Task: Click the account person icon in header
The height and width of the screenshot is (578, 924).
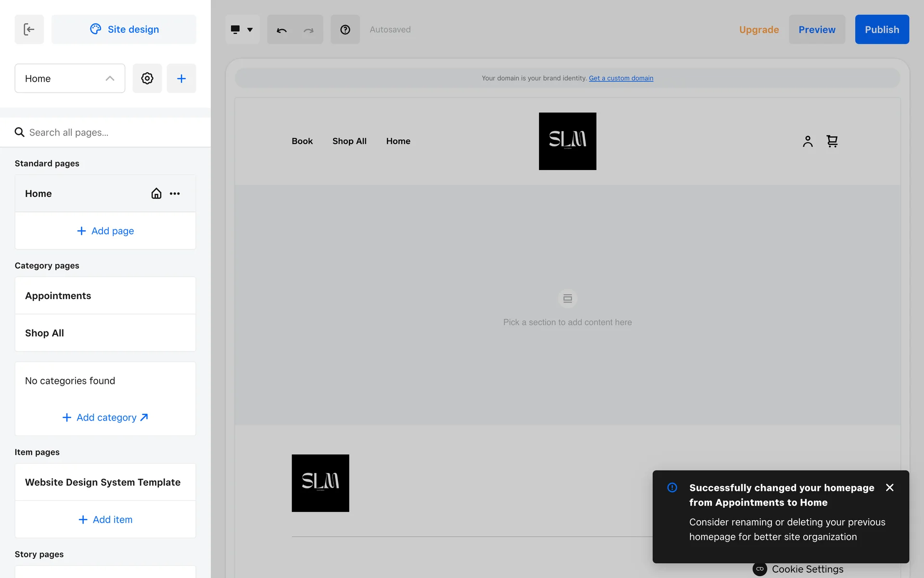Action: point(808,141)
